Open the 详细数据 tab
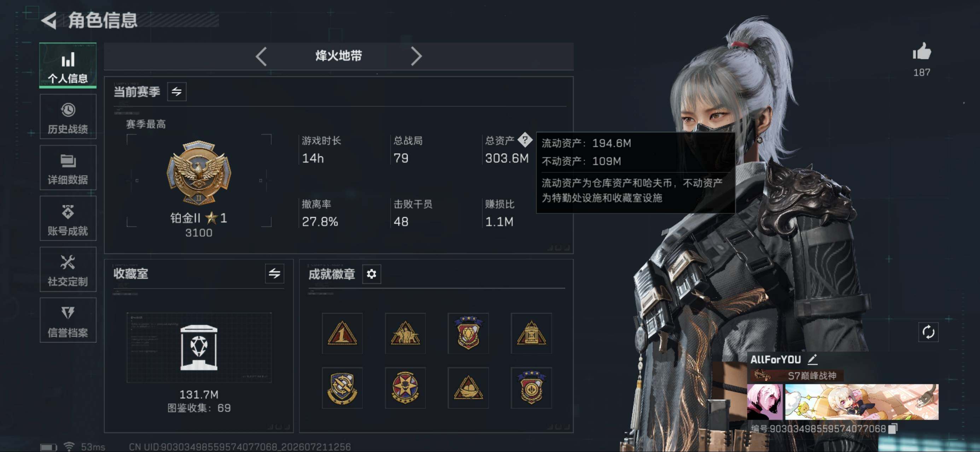Screen dimensions: 980x452 pos(68,168)
